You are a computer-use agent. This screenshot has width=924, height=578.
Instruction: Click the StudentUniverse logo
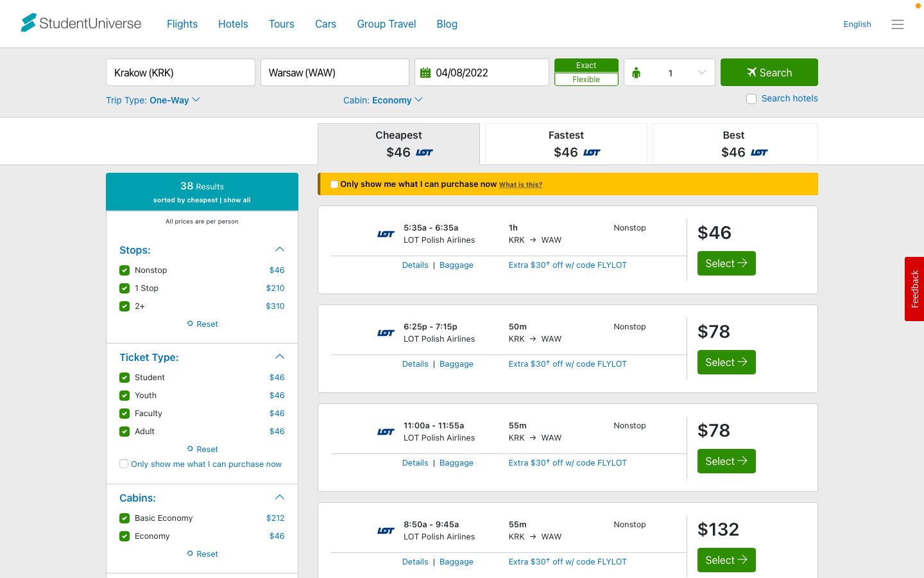pos(81,23)
